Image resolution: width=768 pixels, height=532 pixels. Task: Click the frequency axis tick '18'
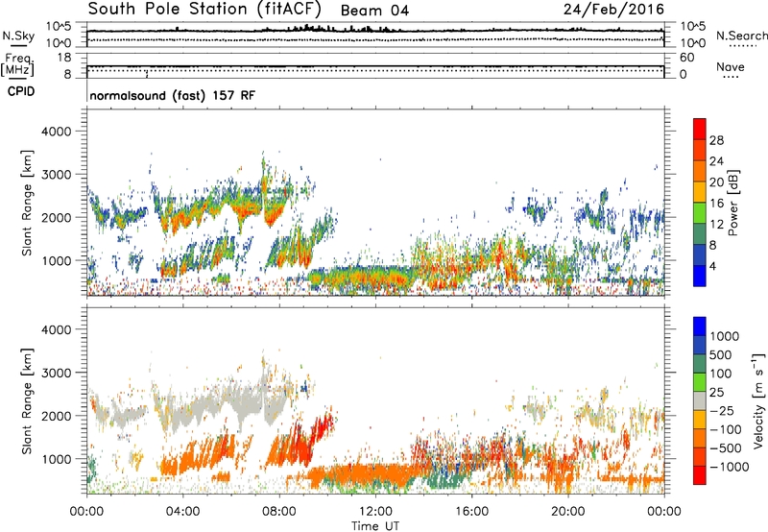(64, 58)
